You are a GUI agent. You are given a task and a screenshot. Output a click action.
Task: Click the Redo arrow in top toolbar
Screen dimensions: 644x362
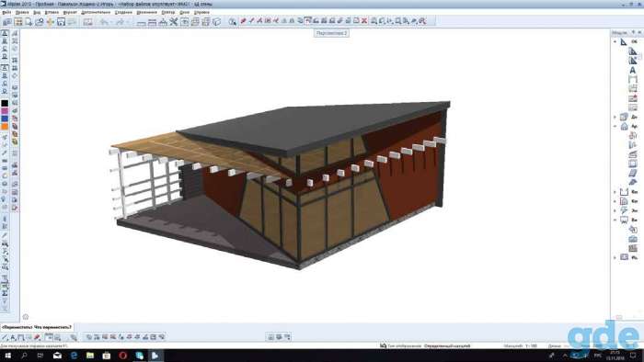click(120, 22)
